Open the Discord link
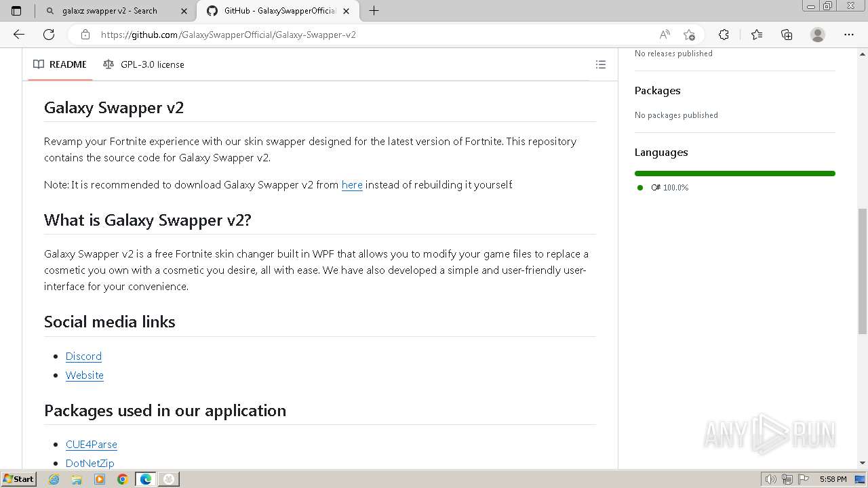868x488 pixels. point(83,356)
